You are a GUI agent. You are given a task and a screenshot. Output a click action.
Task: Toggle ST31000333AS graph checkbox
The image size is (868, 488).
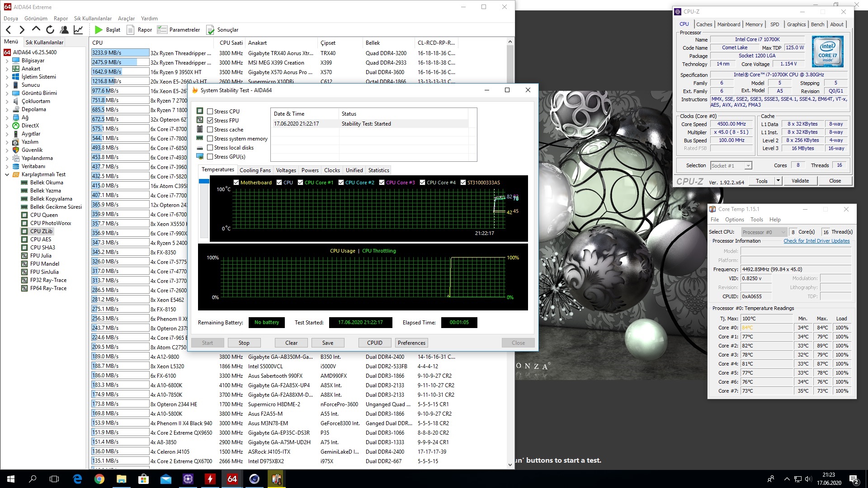(463, 183)
